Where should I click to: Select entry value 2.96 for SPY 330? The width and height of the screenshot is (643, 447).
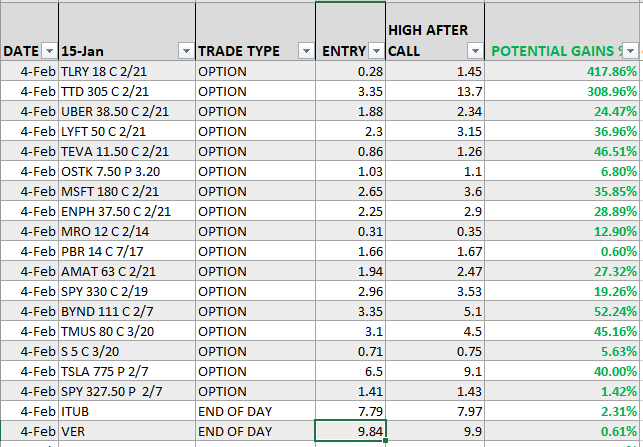coord(351,291)
